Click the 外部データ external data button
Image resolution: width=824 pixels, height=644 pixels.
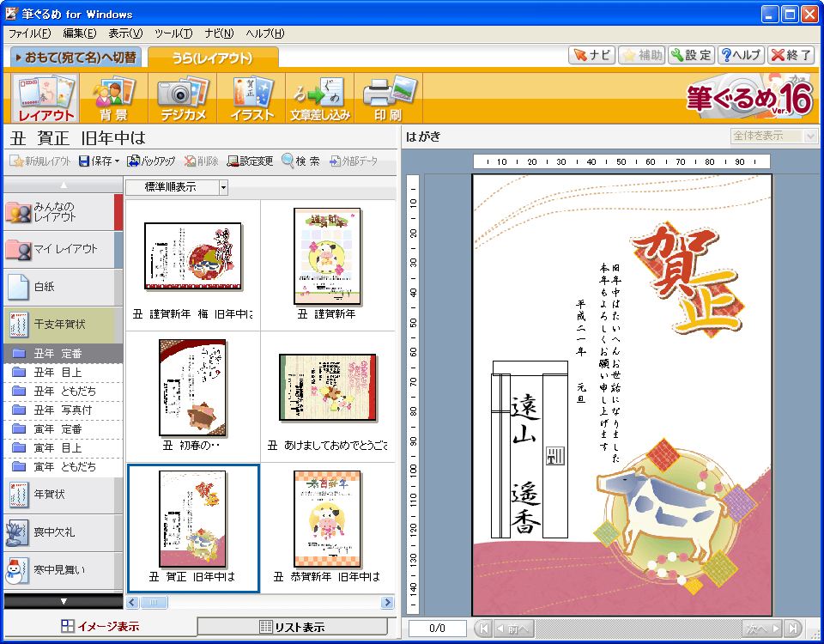(x=353, y=161)
